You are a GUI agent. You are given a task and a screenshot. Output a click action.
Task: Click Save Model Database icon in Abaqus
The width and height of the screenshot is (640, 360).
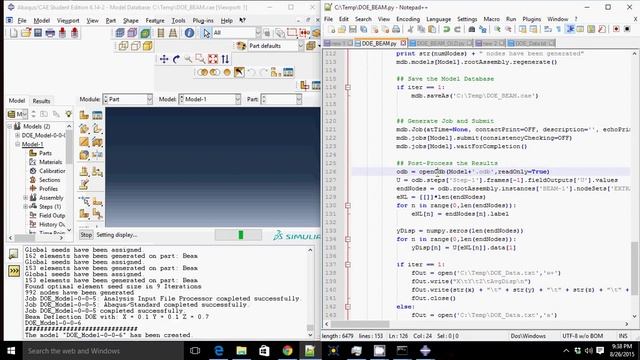pos(38,33)
